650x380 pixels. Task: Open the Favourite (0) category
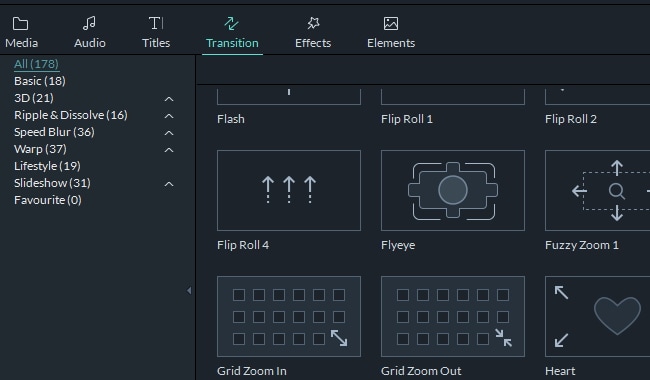pyautogui.click(x=48, y=200)
